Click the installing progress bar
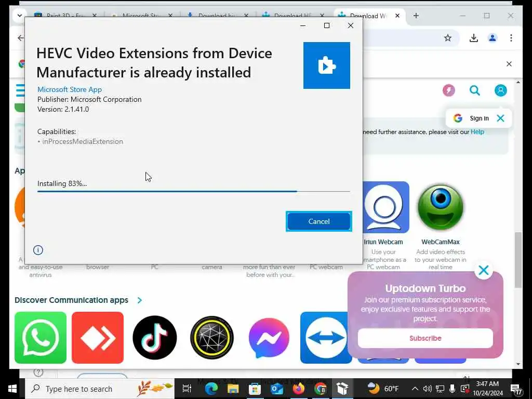The image size is (532, 399). 193,191
